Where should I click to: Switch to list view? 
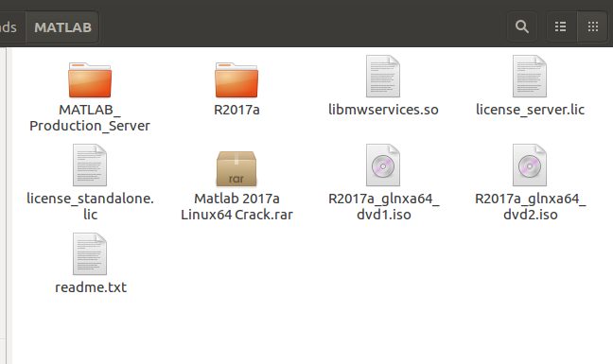click(x=561, y=26)
